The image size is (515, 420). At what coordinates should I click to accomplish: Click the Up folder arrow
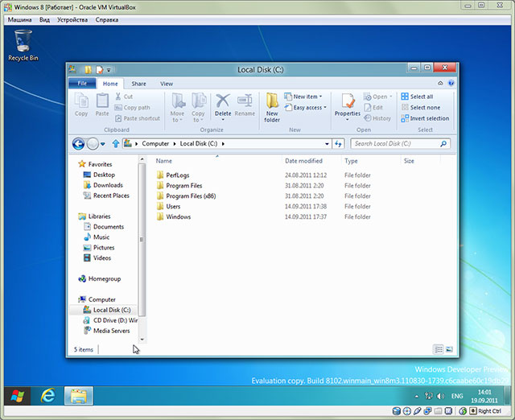click(x=116, y=143)
